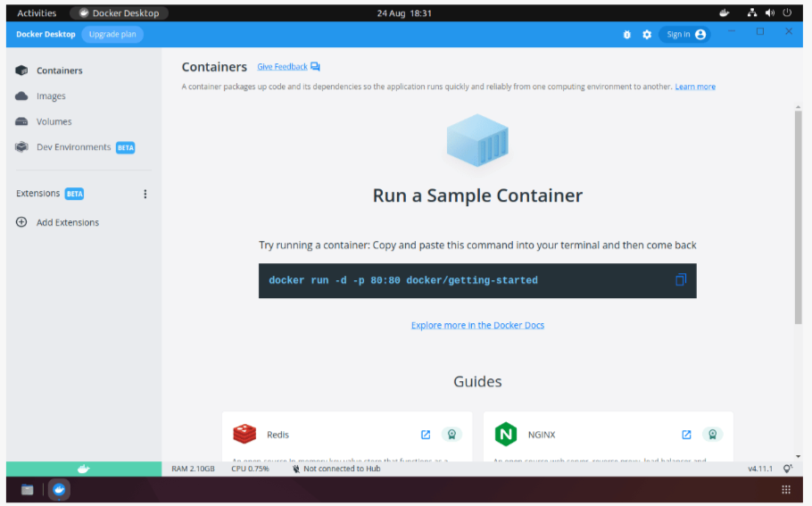Click the RAM 2.10GB status text
The image size is (812, 506).
point(193,469)
